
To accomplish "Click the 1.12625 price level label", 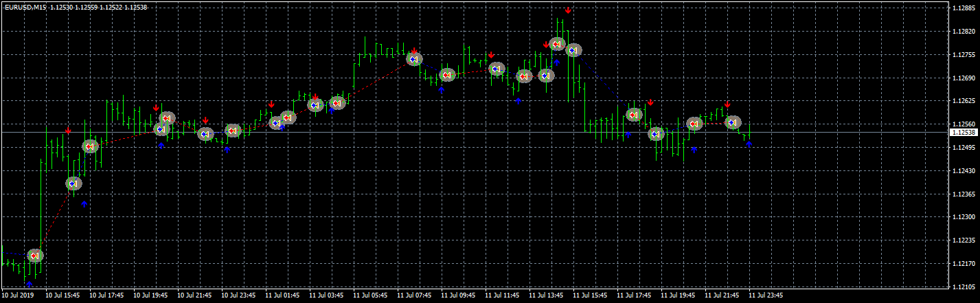I will point(963,101).
